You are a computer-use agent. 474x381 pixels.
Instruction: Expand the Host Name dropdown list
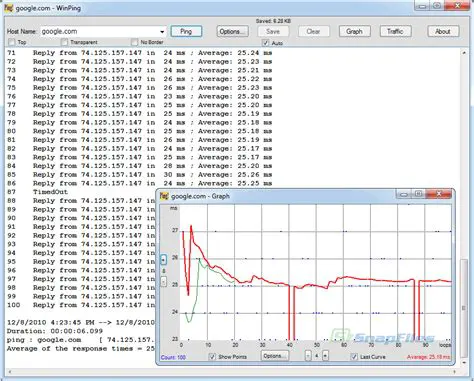[162, 32]
